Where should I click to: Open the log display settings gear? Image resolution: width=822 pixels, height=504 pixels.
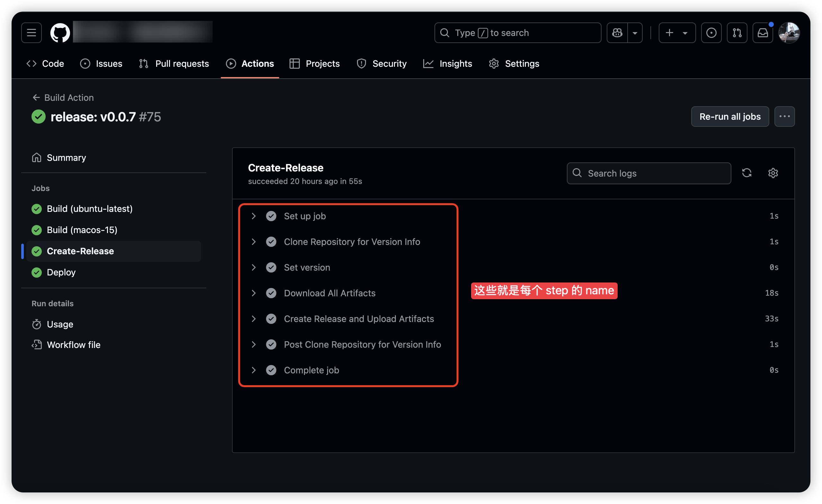[x=773, y=173]
